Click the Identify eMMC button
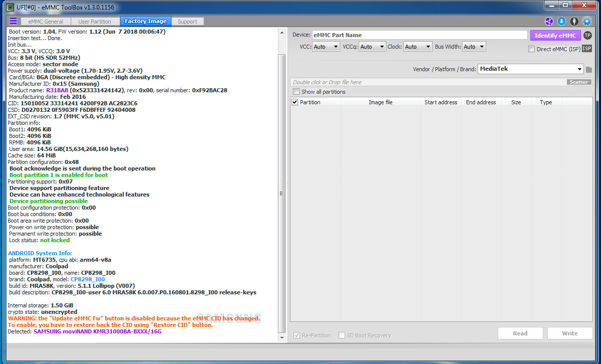Image resolution: width=601 pixels, height=364 pixels. (555, 35)
